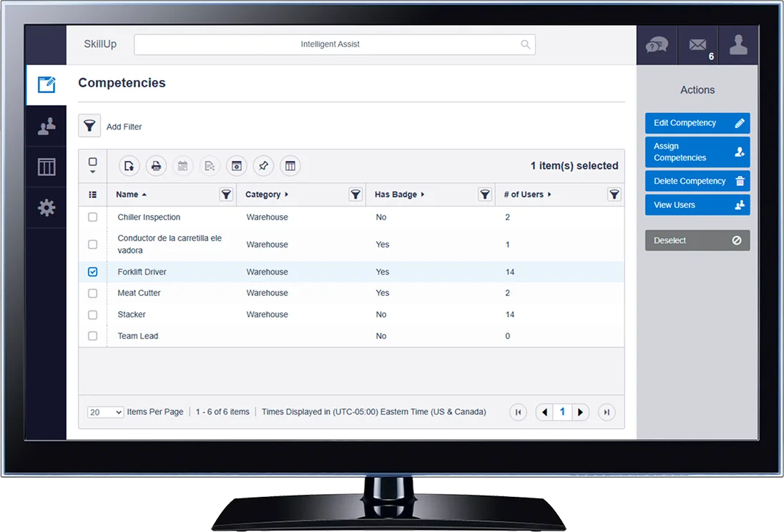Click the export document icon in the toolbar
Viewport: 784px width, 532px height.
[x=129, y=165]
